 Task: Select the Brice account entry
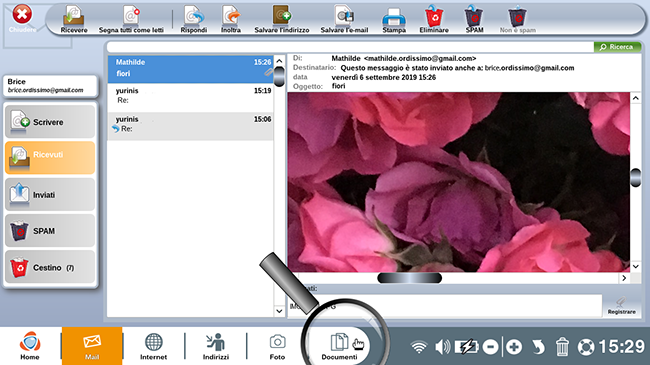(50, 86)
